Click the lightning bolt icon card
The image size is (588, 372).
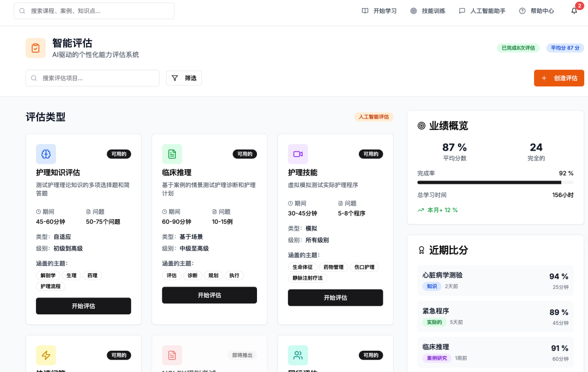click(x=46, y=355)
